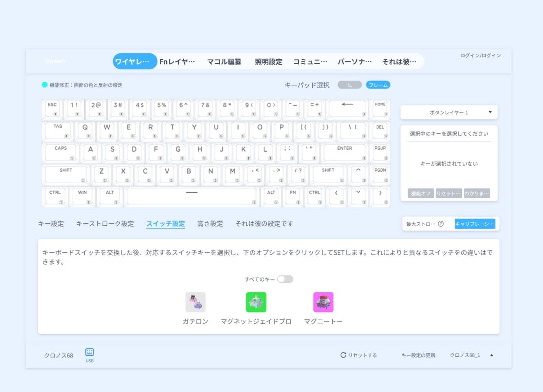This screenshot has height=392, width=543.
Task: Toggle the すべてのキー switch
Action: tap(285, 279)
